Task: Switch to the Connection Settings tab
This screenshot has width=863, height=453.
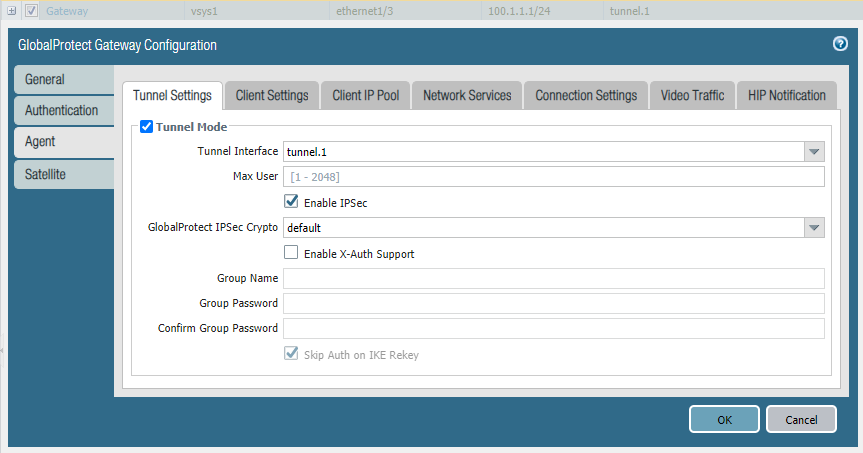Action: (x=586, y=95)
